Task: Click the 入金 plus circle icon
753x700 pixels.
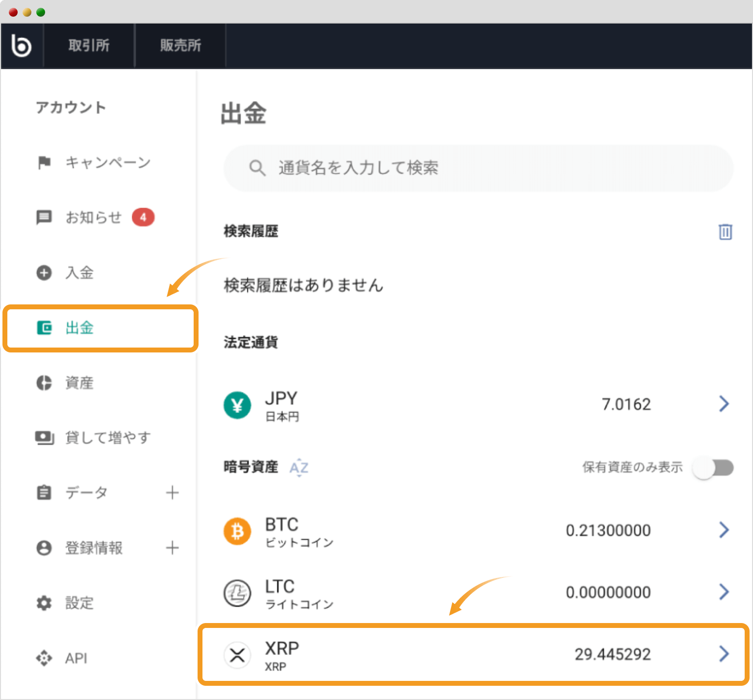Action: click(44, 273)
